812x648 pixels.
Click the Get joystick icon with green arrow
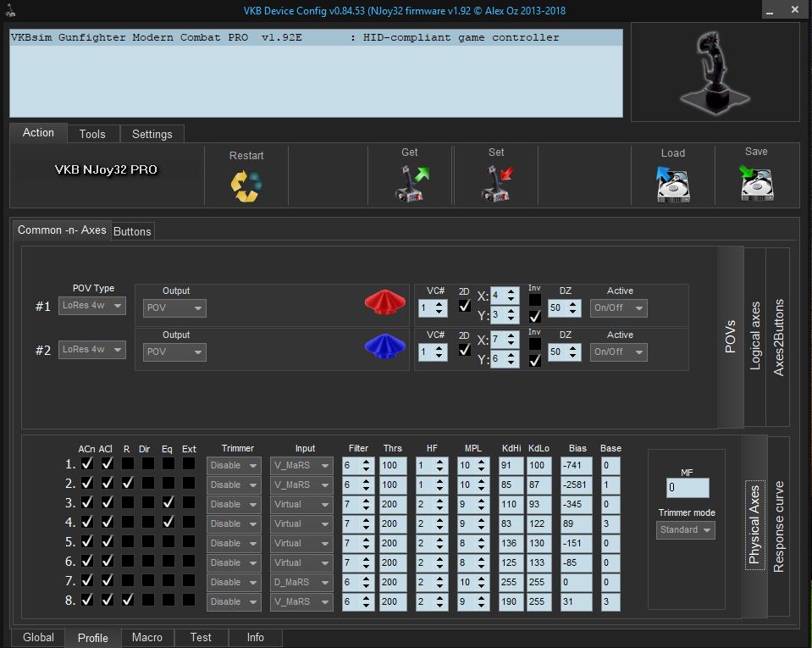pos(412,183)
